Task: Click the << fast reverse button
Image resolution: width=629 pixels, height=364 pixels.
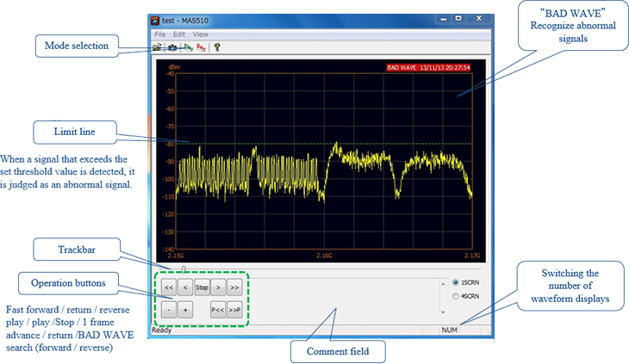Action: [169, 287]
